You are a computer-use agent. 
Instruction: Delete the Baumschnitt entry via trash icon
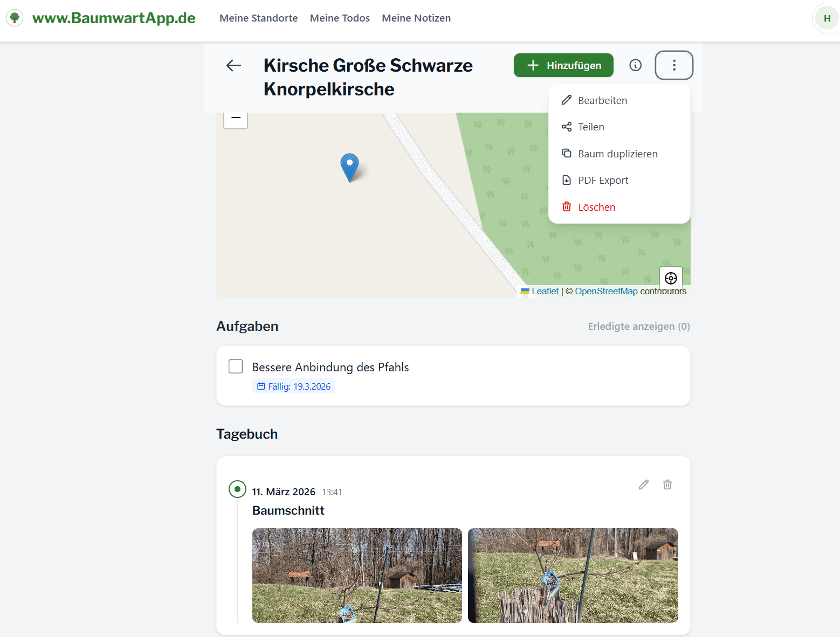point(667,484)
